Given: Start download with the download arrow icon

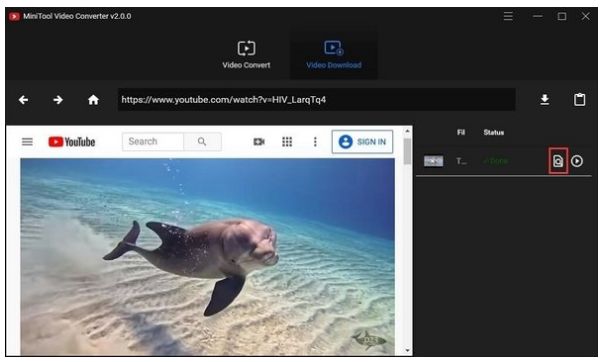Looking at the screenshot, I should point(545,100).
